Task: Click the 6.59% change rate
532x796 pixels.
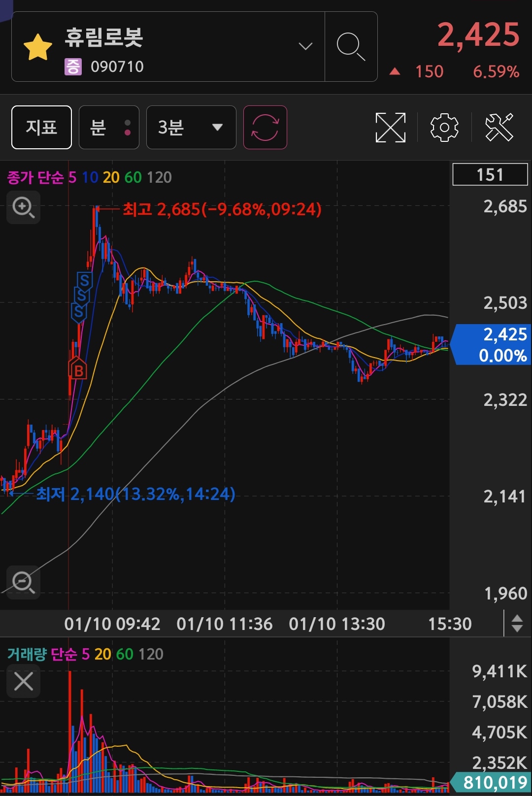Action: click(496, 72)
